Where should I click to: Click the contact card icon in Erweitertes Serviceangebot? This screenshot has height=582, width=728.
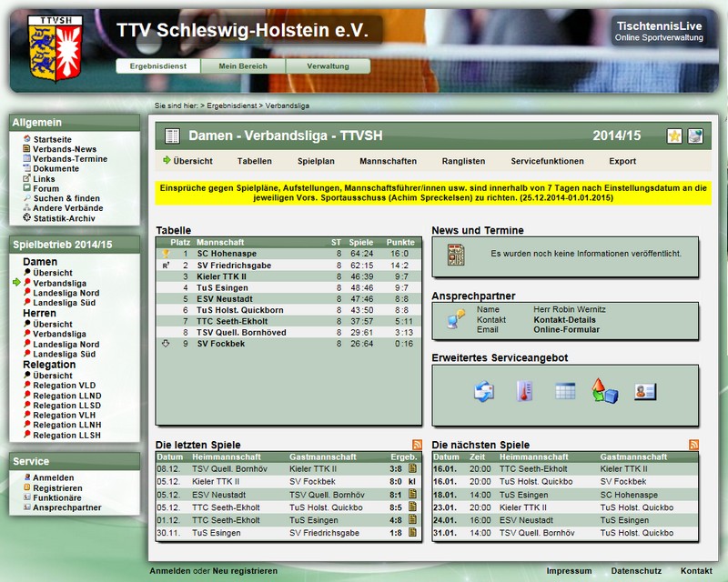(x=645, y=392)
